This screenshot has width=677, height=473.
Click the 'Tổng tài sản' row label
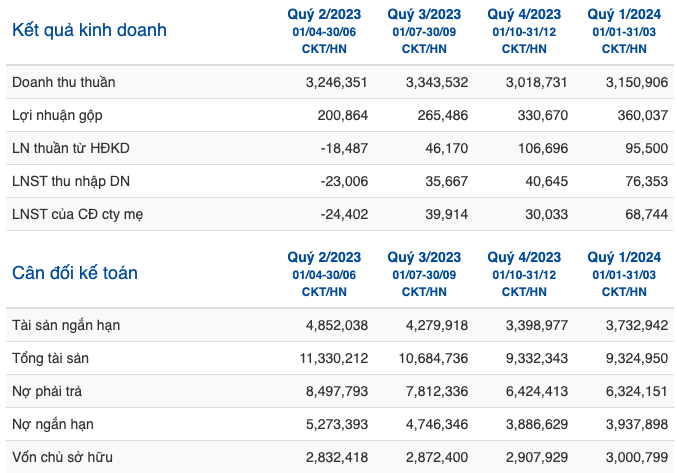(51, 358)
